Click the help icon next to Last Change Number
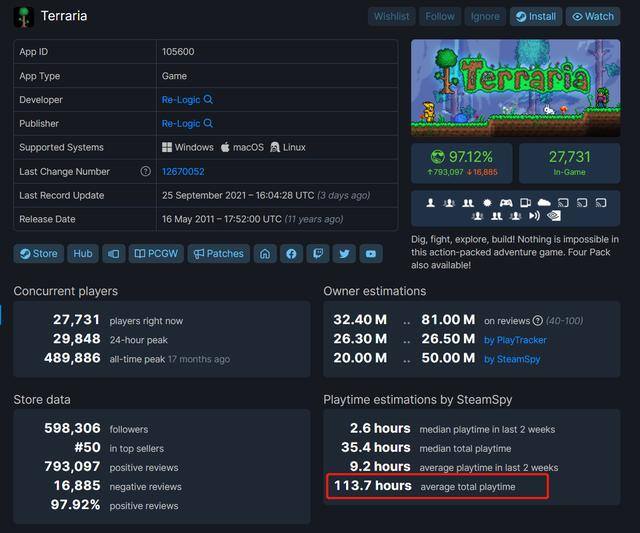 [145, 171]
